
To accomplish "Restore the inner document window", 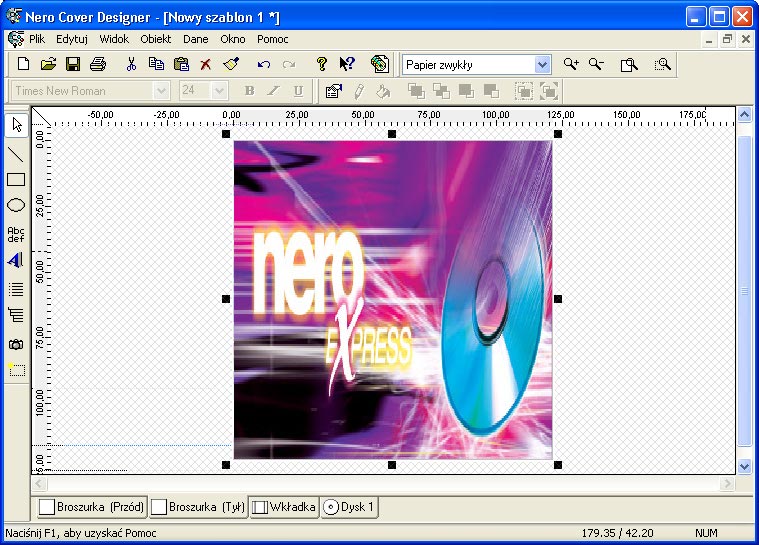I will [727, 39].
